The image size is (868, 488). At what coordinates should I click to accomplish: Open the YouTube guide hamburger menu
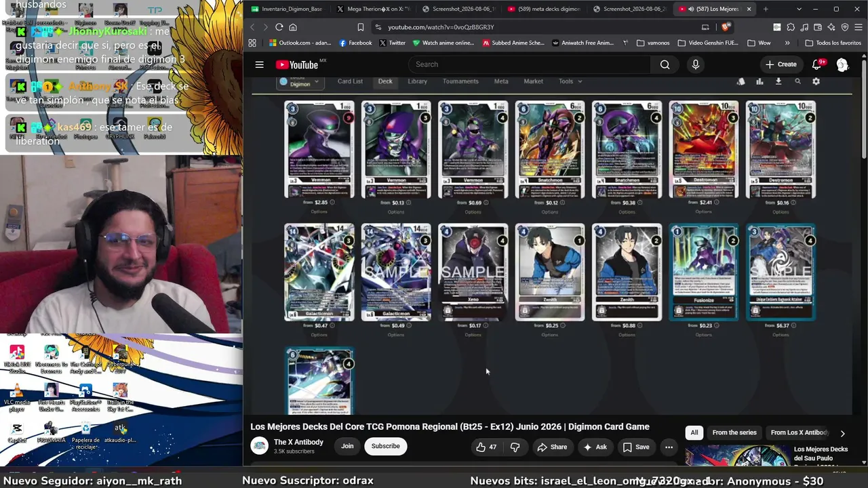(259, 64)
